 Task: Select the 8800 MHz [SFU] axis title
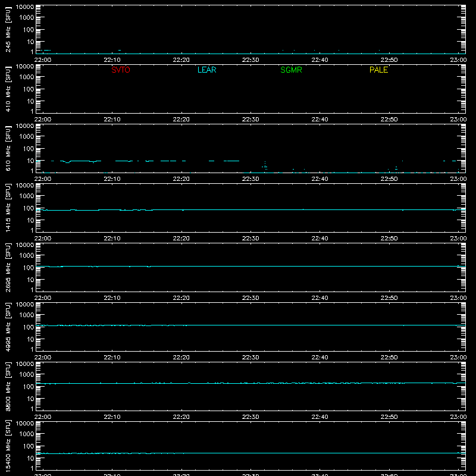click(x=8, y=387)
